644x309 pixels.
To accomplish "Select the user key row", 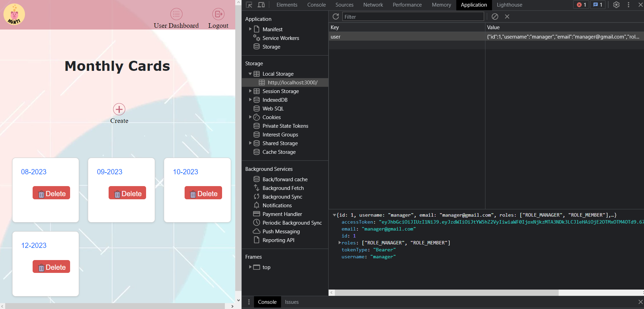I will [x=486, y=37].
